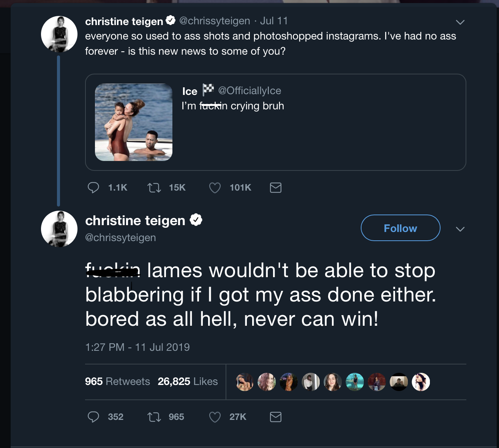The width and height of the screenshot is (499, 448).
Task: View the list of 26,825 Likes
Action: click(188, 382)
